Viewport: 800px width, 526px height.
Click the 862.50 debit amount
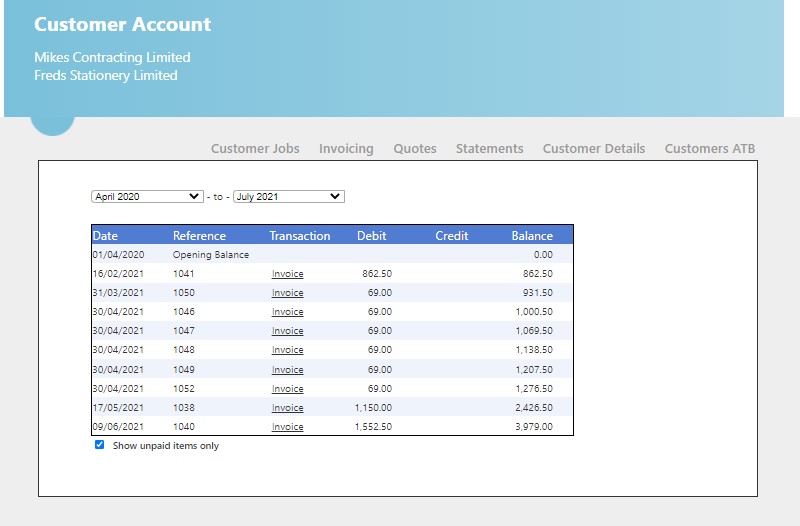click(x=377, y=273)
